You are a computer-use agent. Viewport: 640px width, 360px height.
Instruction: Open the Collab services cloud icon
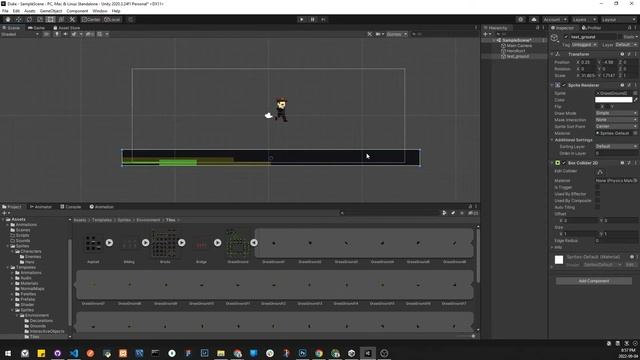pyautogui.click(x=534, y=20)
